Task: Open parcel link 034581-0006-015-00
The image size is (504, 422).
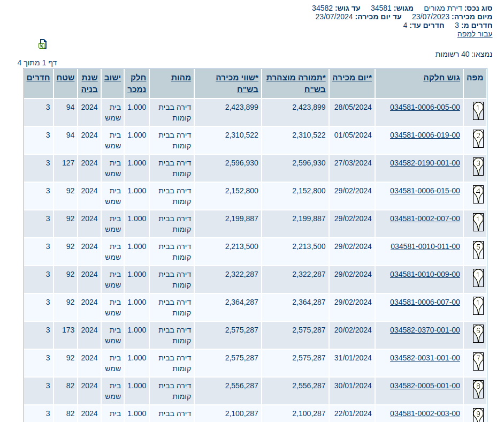Action: click(x=425, y=191)
